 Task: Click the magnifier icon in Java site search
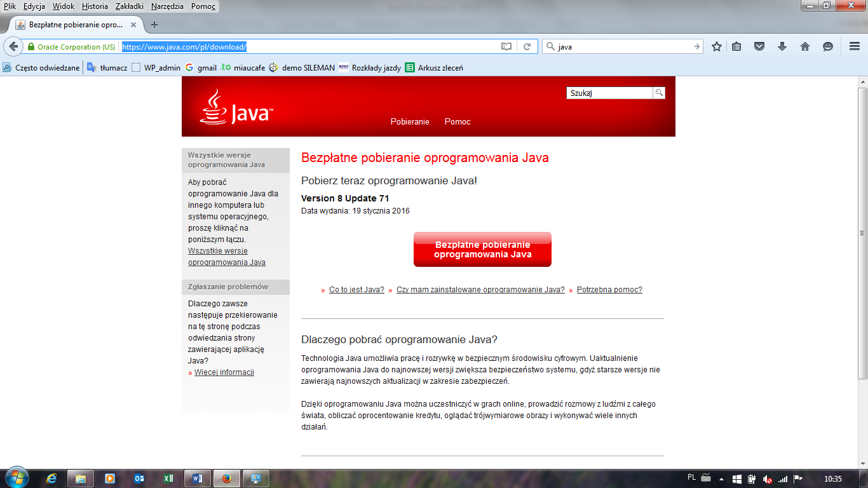(x=659, y=93)
